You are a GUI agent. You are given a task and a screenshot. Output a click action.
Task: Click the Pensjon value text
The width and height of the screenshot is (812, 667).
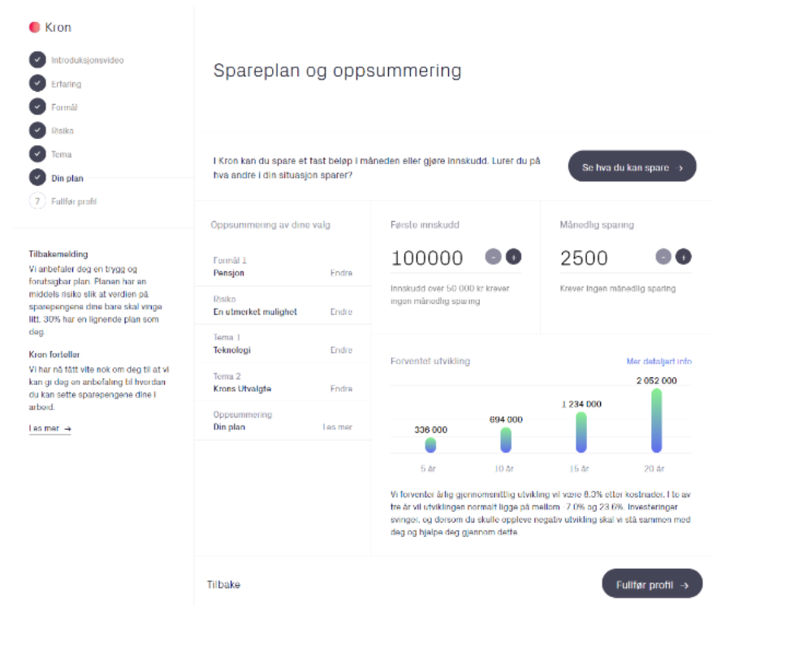point(229,273)
